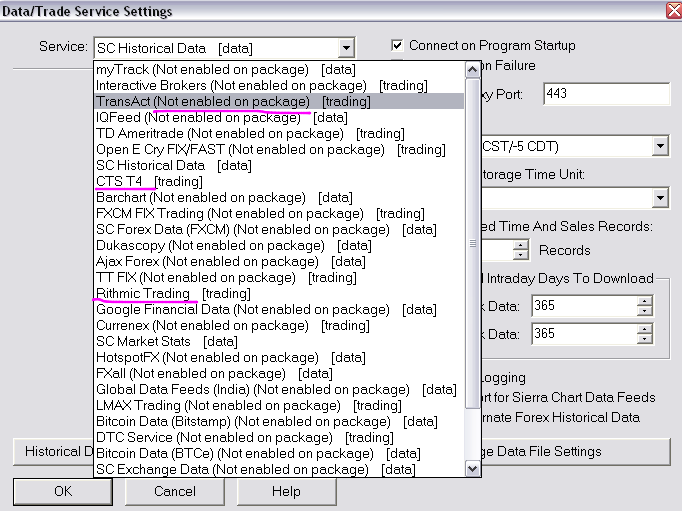The width and height of the screenshot is (682, 511).
Task: Click the Historical Data button
Action: point(53,452)
